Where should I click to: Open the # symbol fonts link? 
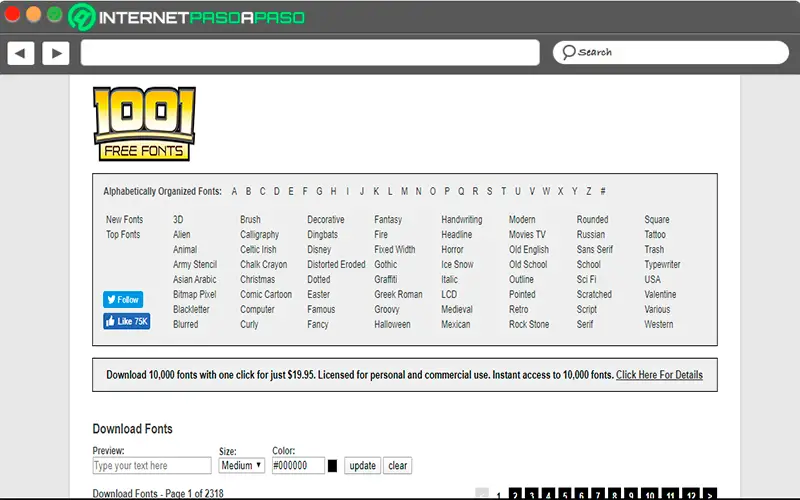pyautogui.click(x=603, y=191)
